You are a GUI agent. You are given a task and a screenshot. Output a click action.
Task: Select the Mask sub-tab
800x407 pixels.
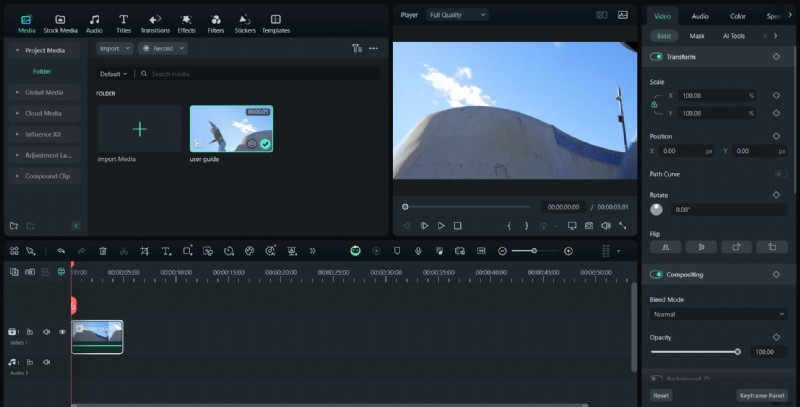tap(697, 36)
